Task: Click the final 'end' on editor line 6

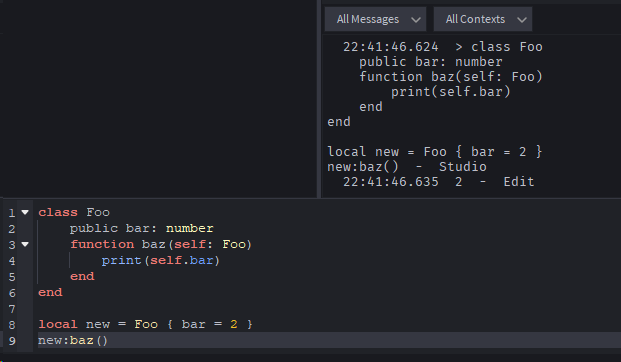Action: tap(50, 293)
